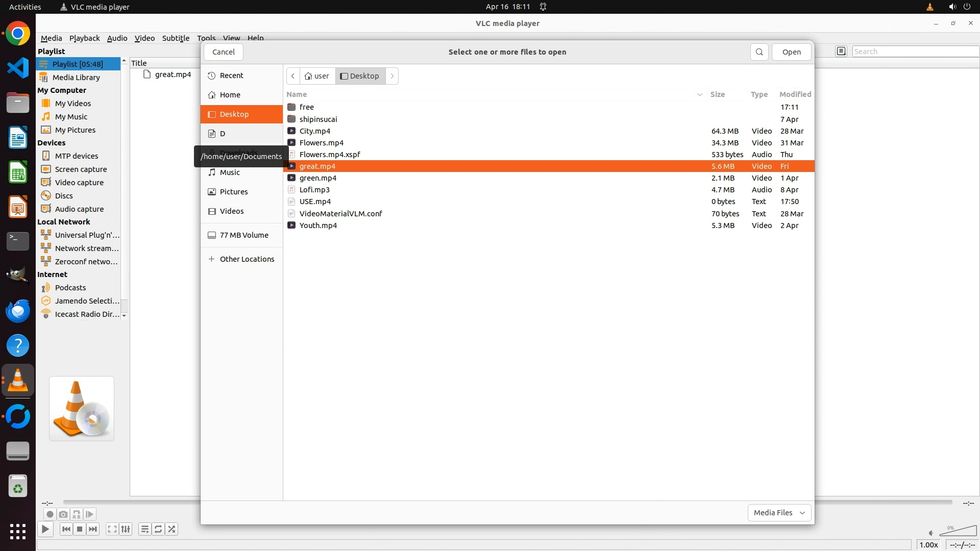Toggle the loop/repeat mode button
The width and height of the screenshot is (980, 551).
[158, 529]
